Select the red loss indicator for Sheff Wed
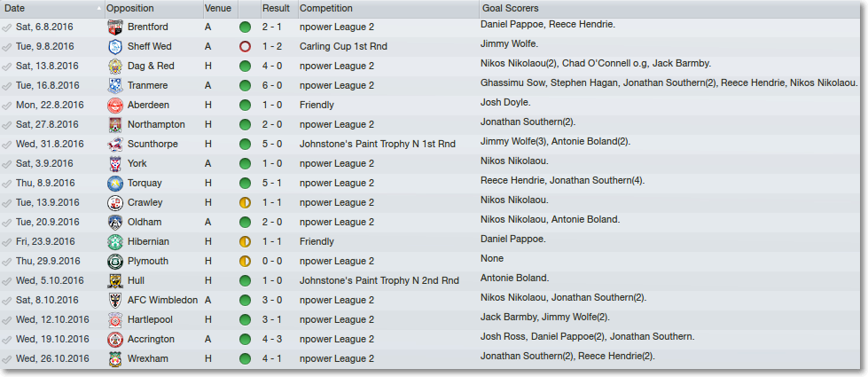Viewport: 868px width, 377px height. (246, 46)
